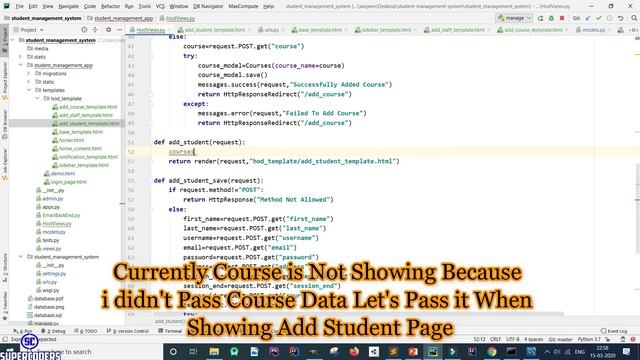Open the Project tool window side tab
640x360 pixels.
[4, 39]
